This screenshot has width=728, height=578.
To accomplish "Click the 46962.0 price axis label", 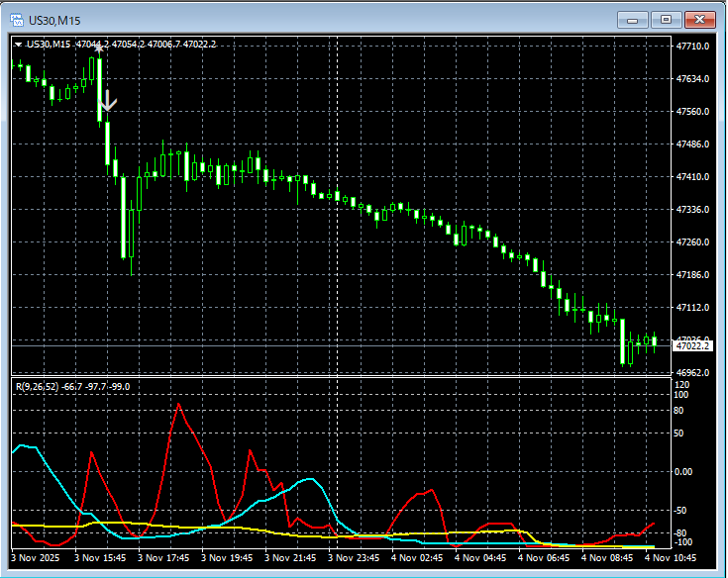I will [692, 373].
